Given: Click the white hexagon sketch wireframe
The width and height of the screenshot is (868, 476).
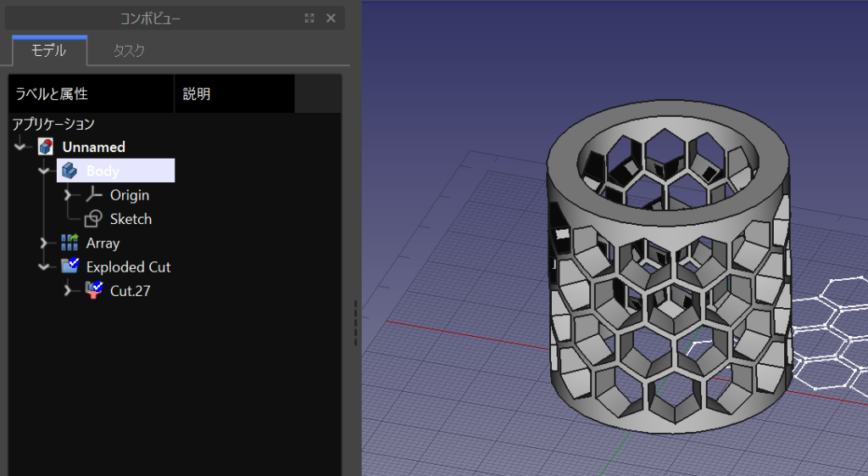Looking at the screenshot, I should (x=831, y=338).
